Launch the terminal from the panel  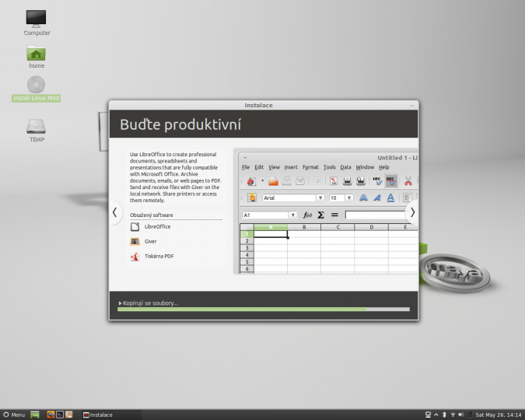(x=60, y=415)
